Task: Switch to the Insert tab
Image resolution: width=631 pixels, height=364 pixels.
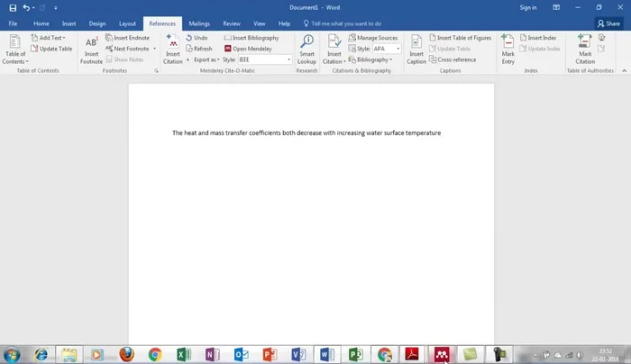Action: (69, 23)
